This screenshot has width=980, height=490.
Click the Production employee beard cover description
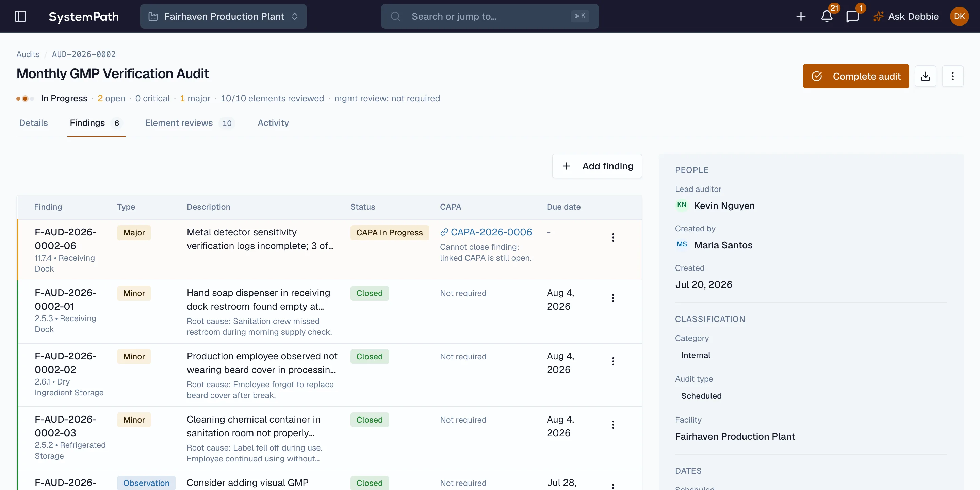[262, 362]
